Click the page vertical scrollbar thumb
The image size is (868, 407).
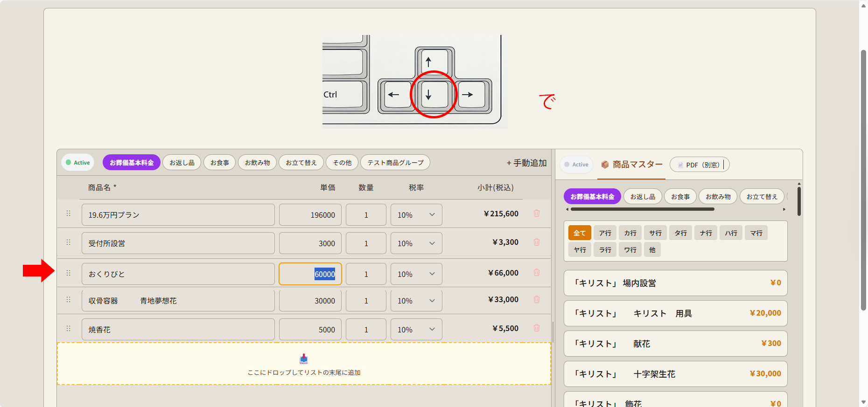point(863,179)
